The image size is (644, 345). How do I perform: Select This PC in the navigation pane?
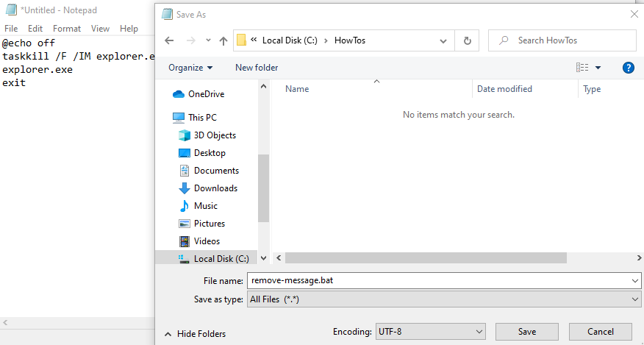(x=202, y=117)
